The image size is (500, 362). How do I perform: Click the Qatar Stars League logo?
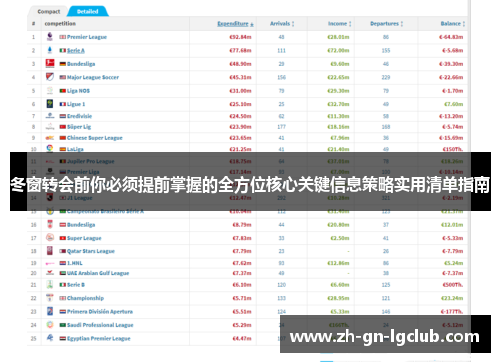(x=50, y=251)
